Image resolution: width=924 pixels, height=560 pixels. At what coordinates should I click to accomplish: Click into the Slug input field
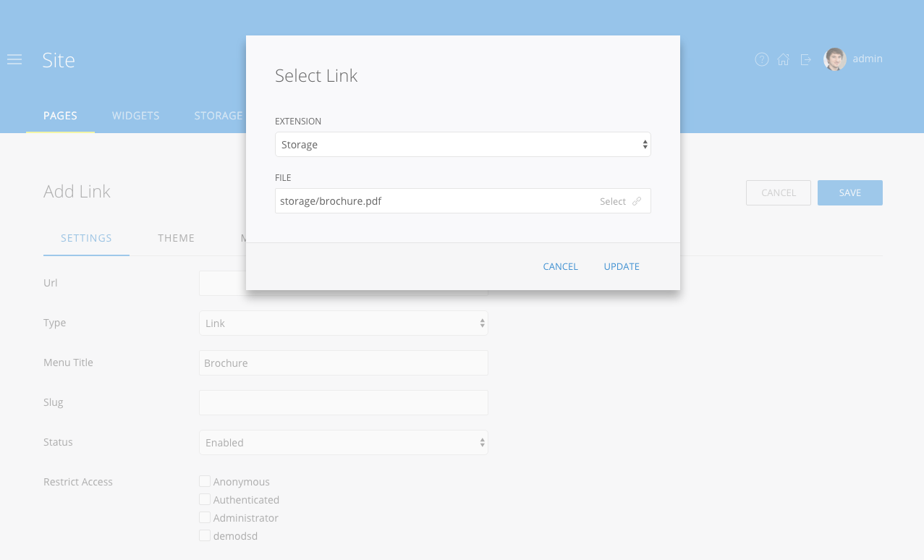coord(343,403)
